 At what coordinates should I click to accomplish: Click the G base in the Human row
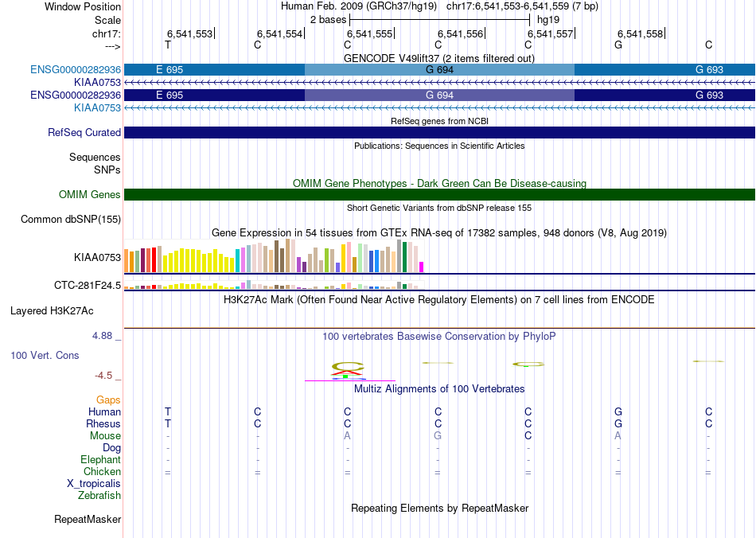(x=618, y=411)
